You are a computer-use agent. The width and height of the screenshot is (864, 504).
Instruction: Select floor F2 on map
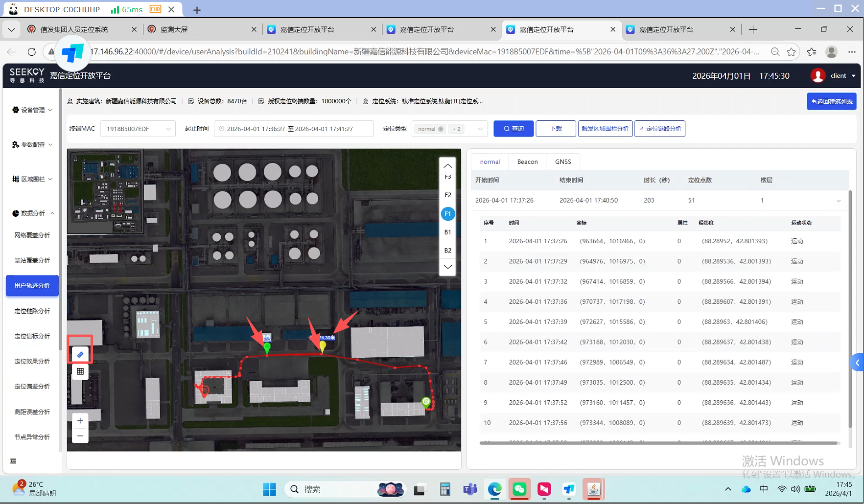tap(447, 195)
